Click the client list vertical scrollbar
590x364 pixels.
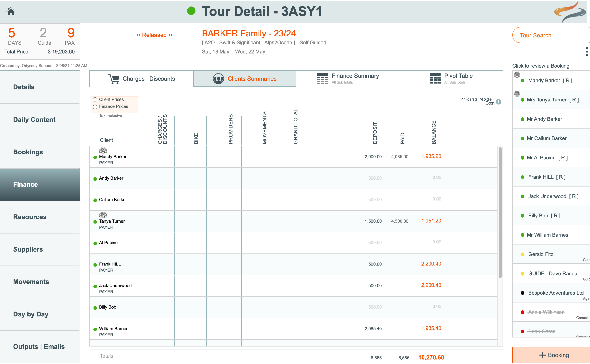pos(500,212)
